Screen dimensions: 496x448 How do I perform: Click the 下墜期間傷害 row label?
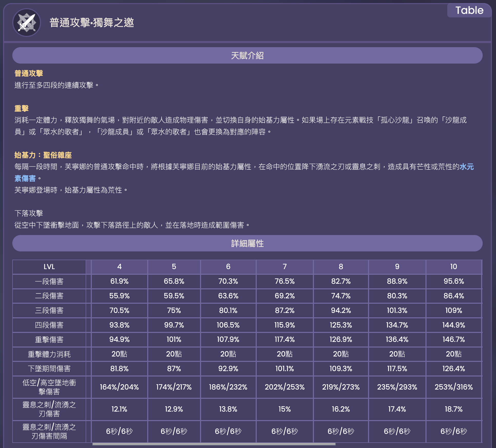49,369
